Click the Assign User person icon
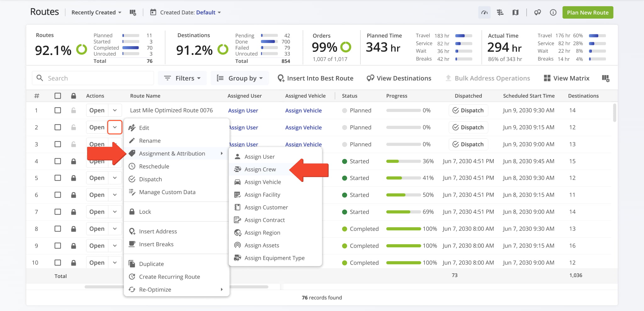Image resolution: width=644 pixels, height=311 pixels. [x=238, y=156]
